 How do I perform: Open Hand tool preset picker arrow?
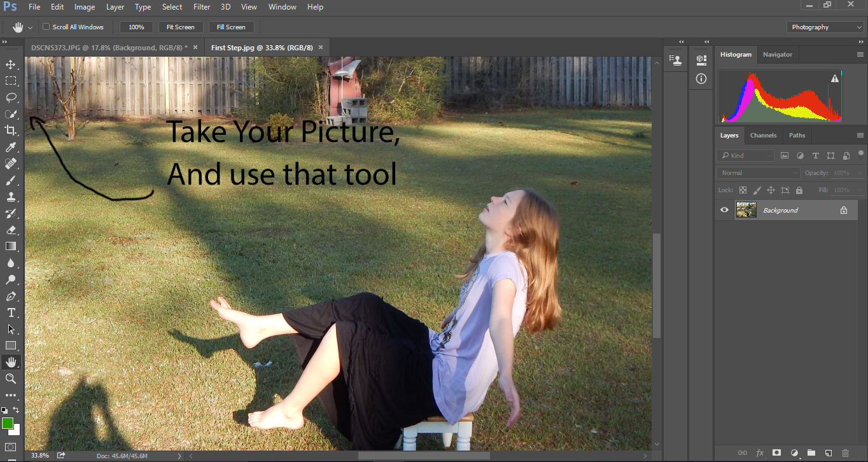coord(30,27)
